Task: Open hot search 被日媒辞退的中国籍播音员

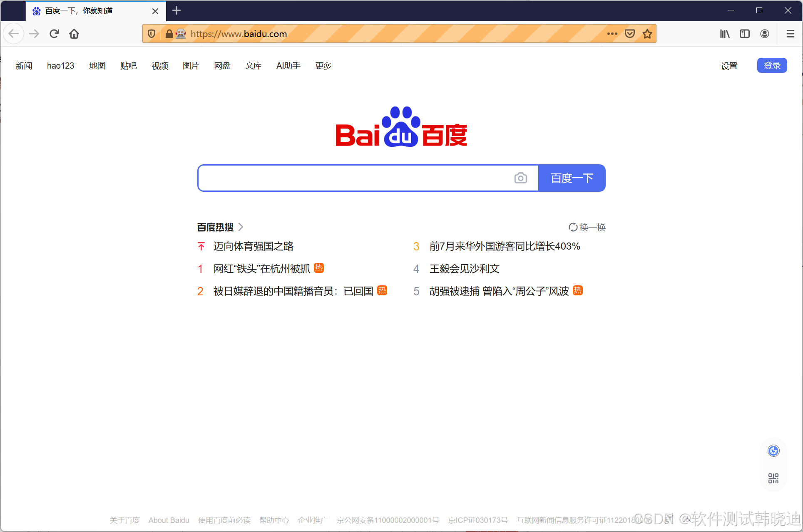Action: point(293,291)
